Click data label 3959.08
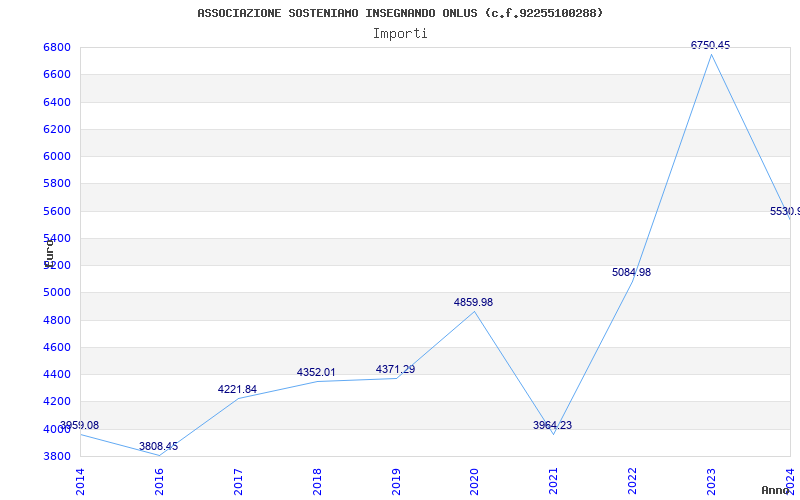 [x=79, y=426]
